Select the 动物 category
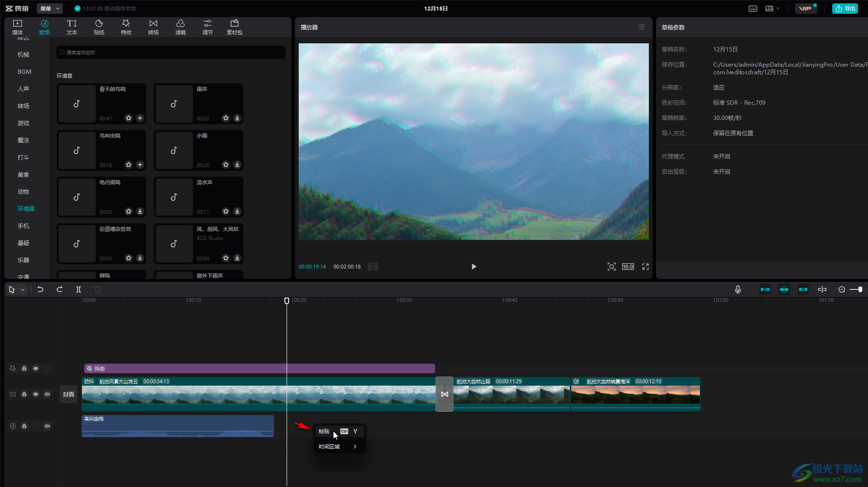 (23, 191)
